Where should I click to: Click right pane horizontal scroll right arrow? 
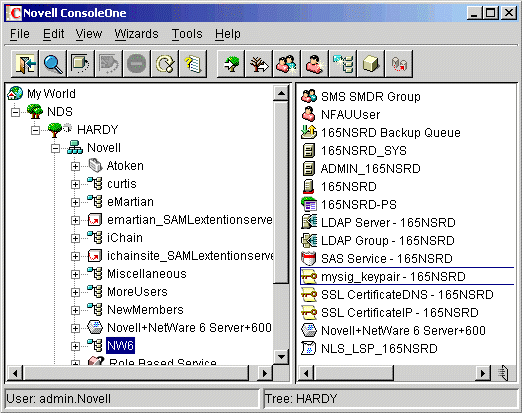coord(482,373)
